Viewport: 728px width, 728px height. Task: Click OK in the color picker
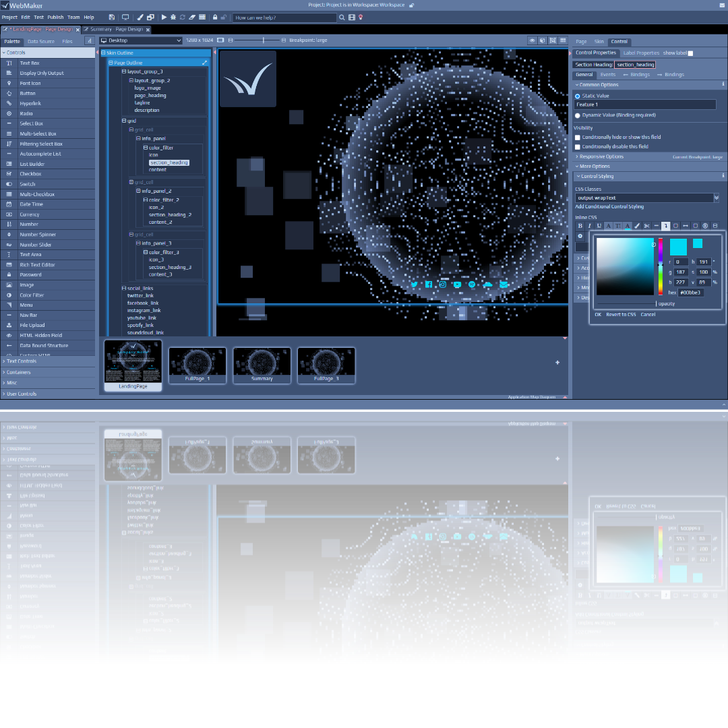(x=597, y=314)
